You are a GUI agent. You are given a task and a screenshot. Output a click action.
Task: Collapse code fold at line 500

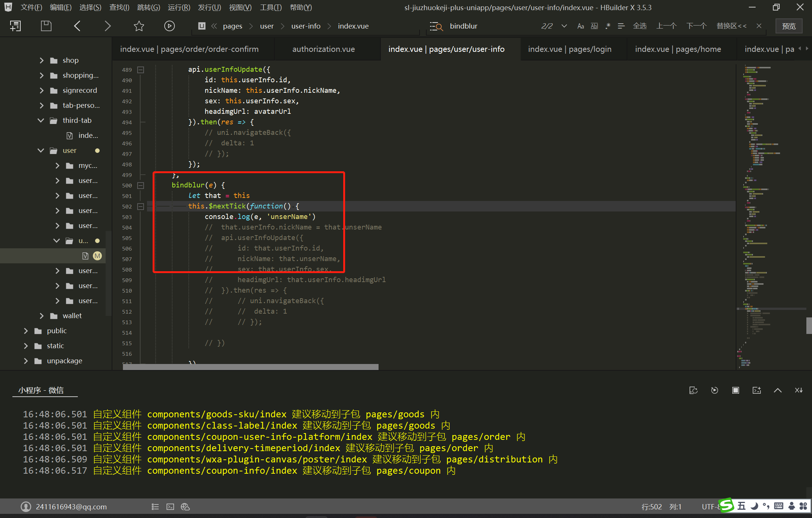(141, 185)
